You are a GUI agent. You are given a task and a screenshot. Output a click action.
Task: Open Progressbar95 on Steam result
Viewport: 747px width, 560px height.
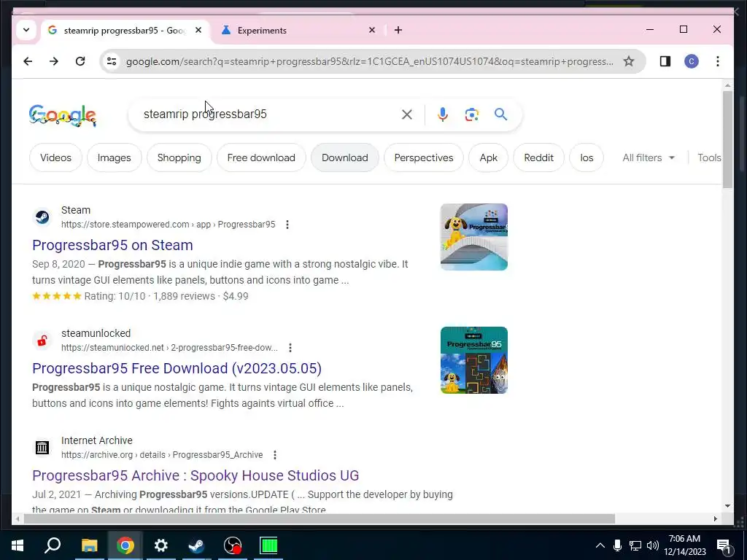click(x=112, y=245)
